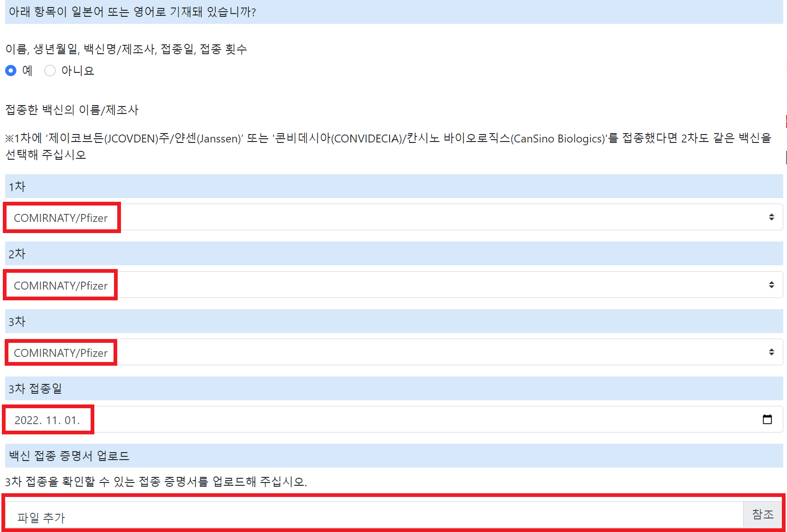
Task: Click the '3차 접종을 확인할 수 있는' instruction text
Action: click(156, 482)
